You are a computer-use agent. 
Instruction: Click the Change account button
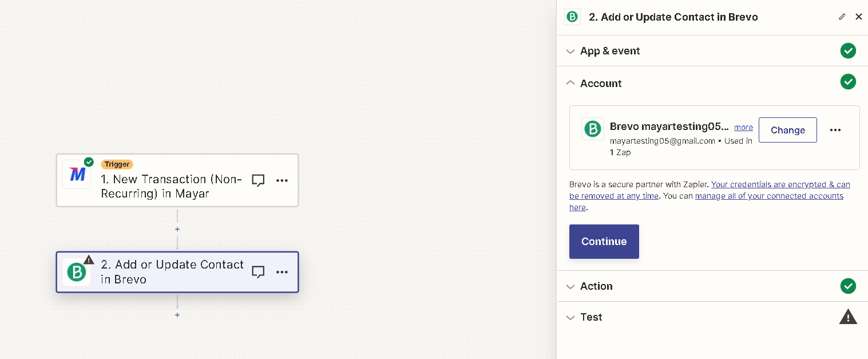pos(788,130)
